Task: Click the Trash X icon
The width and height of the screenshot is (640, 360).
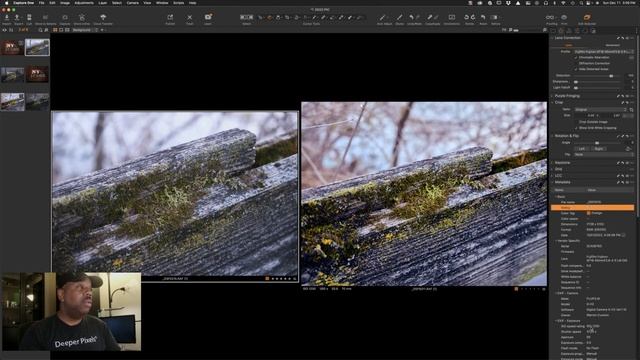Action: click(189, 17)
